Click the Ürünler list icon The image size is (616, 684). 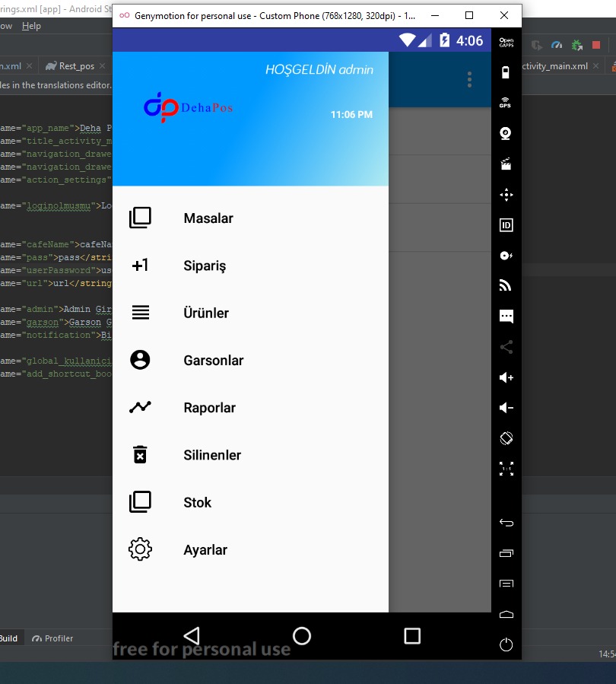click(x=140, y=313)
